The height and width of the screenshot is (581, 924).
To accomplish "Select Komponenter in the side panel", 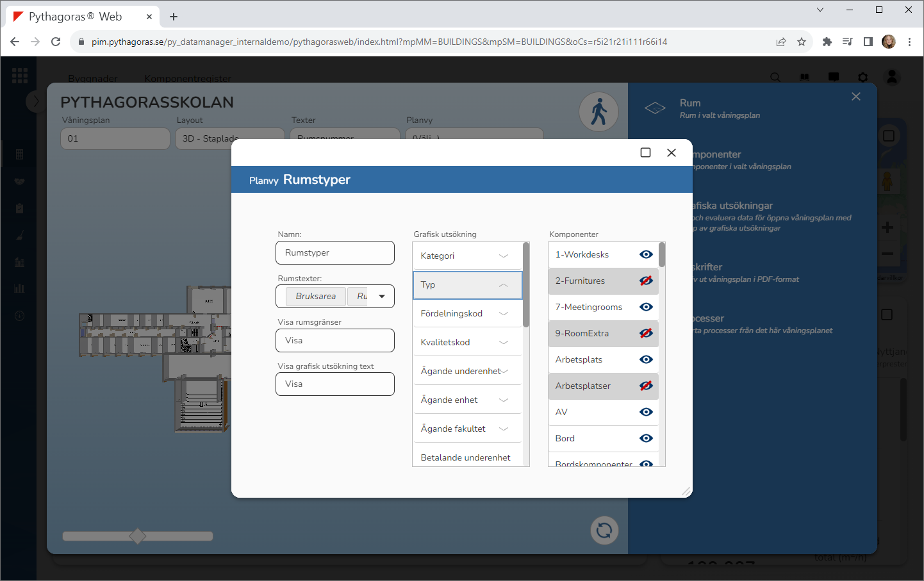I will click(718, 154).
